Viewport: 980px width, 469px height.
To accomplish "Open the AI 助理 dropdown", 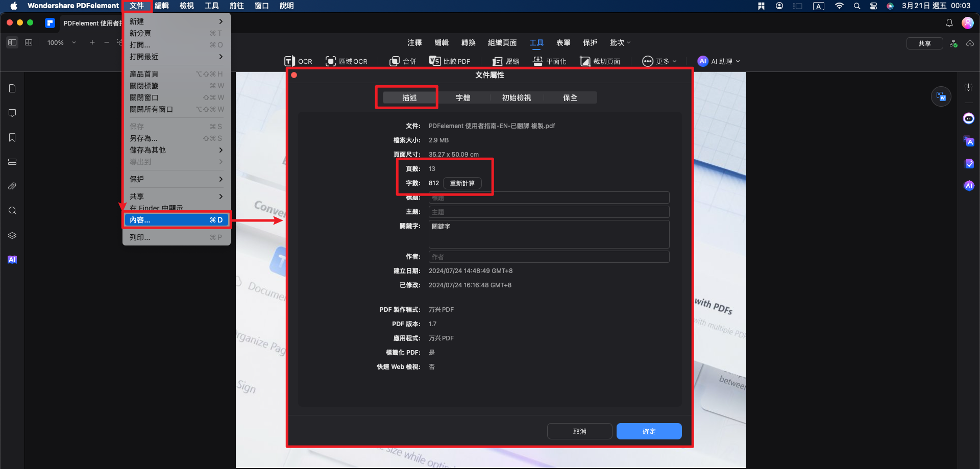I will click(x=719, y=61).
